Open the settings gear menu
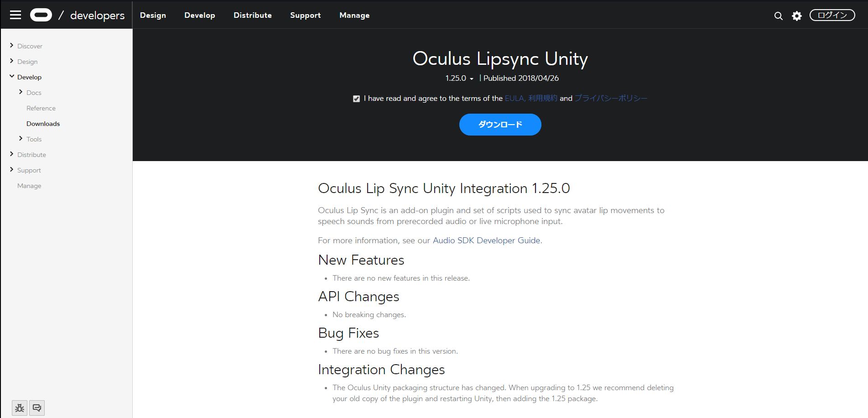Screen dimensions: 868x418 [x=797, y=16]
